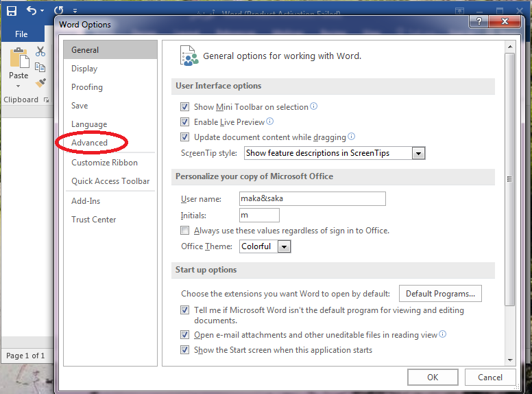Click the Cut scissors icon
Viewport: 532px width, 394px height.
[x=40, y=51]
